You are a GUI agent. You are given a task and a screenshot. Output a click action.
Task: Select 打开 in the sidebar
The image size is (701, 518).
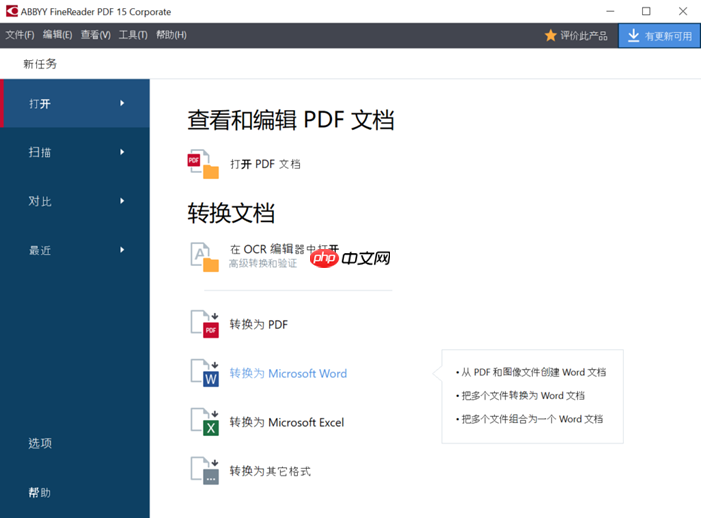(75, 103)
